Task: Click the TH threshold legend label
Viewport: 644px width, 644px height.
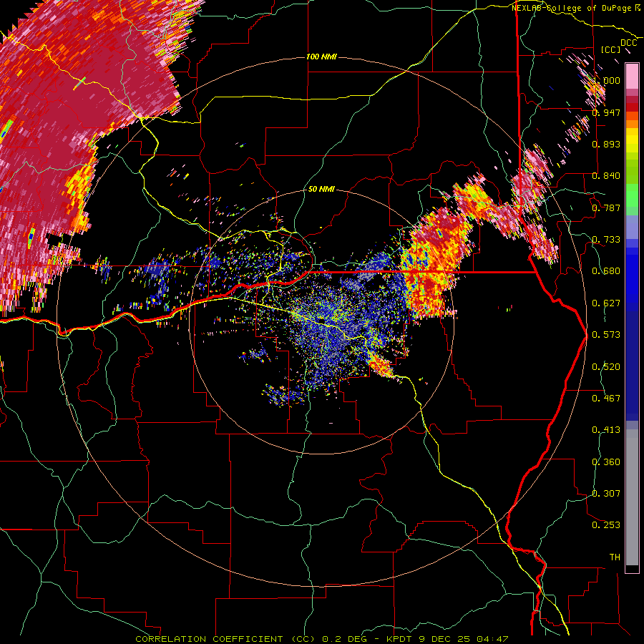Action: tap(615, 557)
